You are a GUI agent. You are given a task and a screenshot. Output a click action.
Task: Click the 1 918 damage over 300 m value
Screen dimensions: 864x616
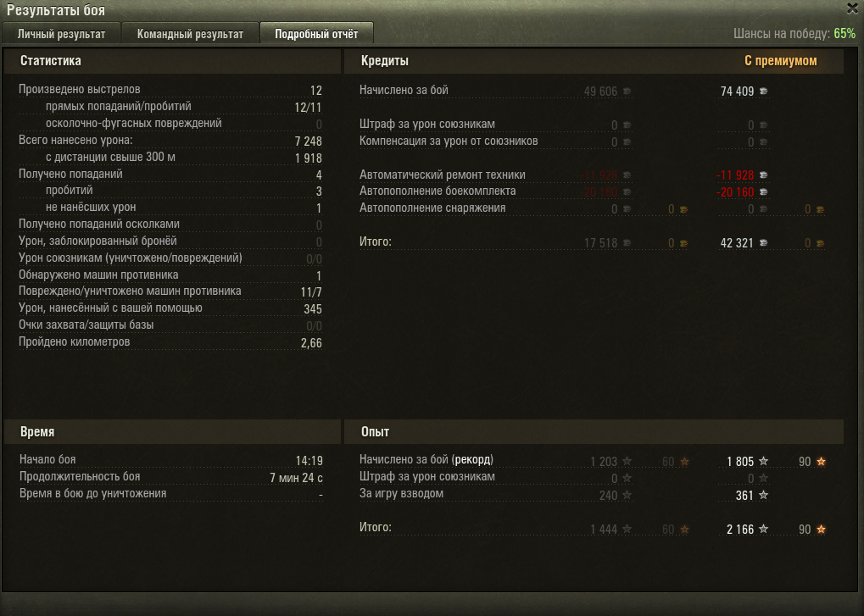coord(308,158)
